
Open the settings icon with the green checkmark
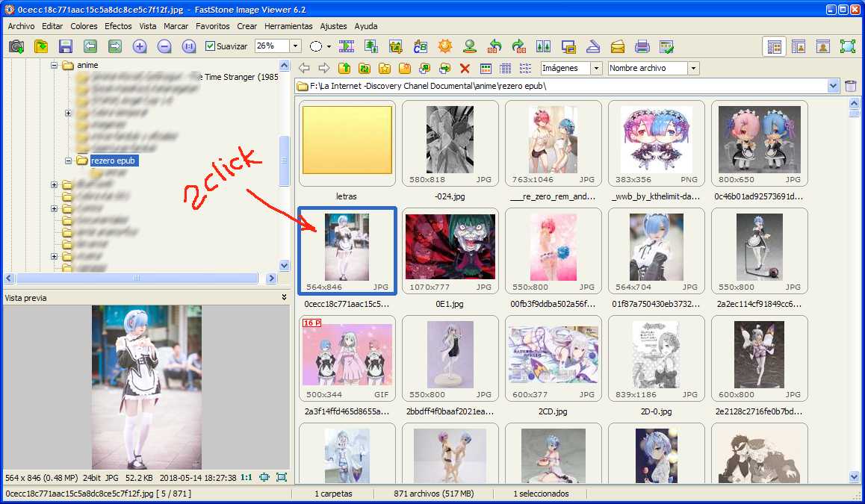tap(666, 47)
